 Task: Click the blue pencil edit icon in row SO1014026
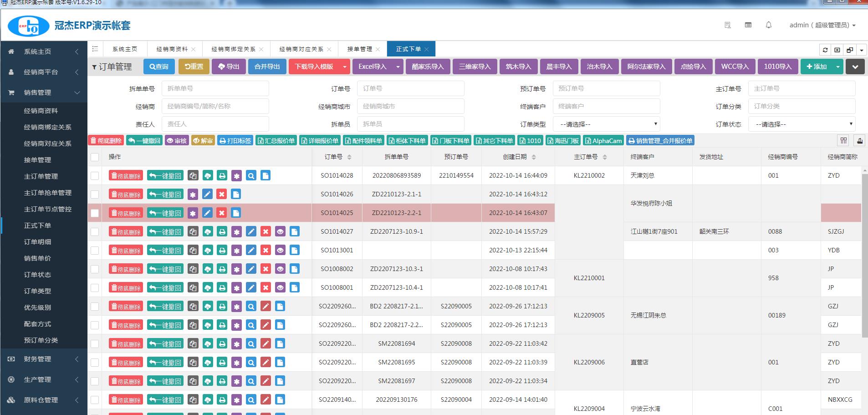[207, 194]
